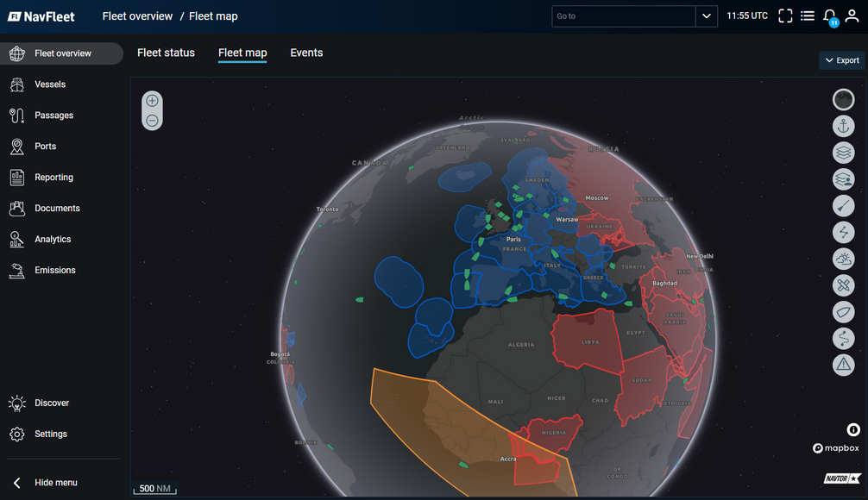Toggle the weather cloud-sun layer
Screen dimensions: 868x500
[844, 259]
